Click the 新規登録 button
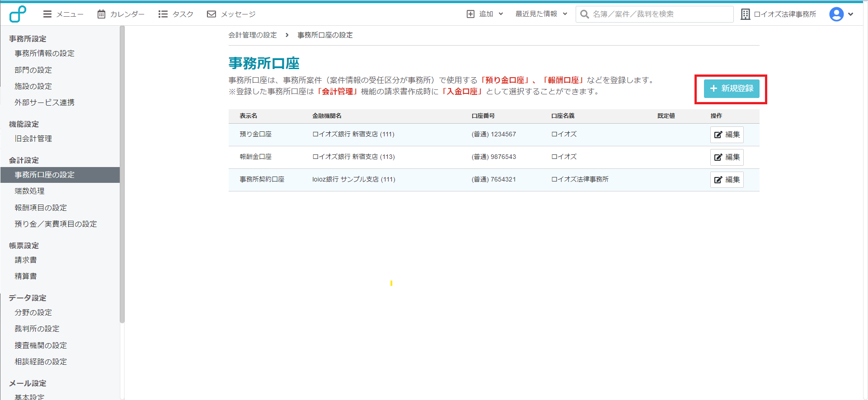Image resolution: width=868 pixels, height=400 pixels. tap(732, 88)
